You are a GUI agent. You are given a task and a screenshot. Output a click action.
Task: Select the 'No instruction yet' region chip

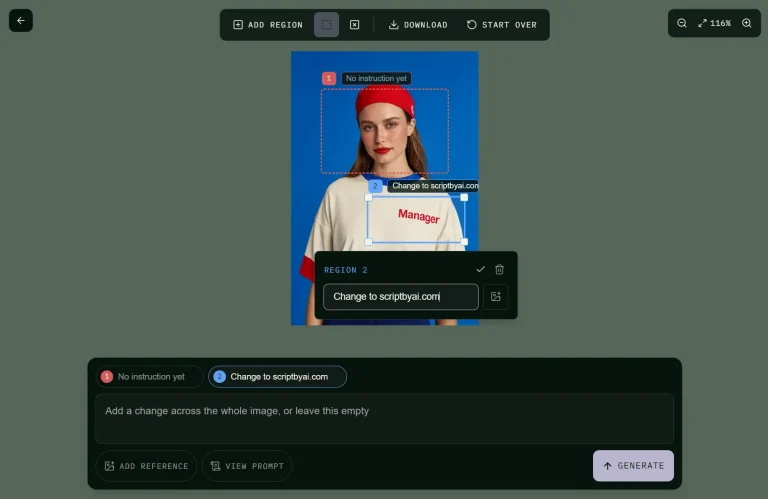point(149,377)
